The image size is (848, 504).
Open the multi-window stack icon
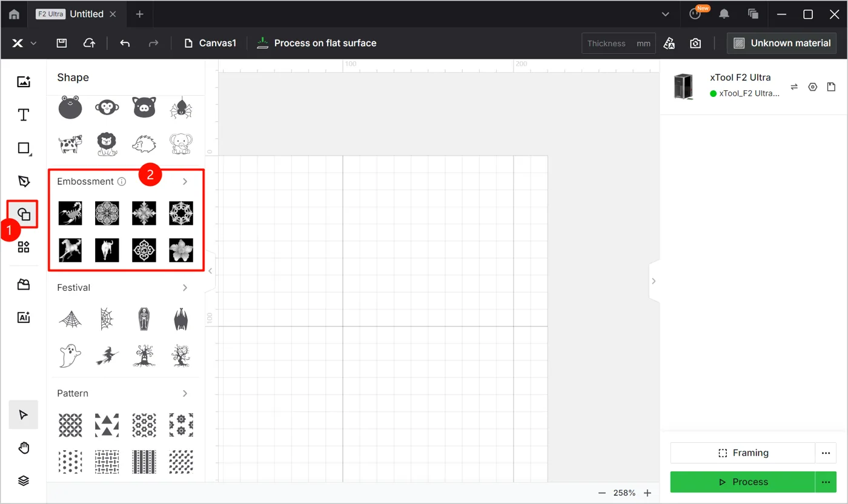click(754, 14)
